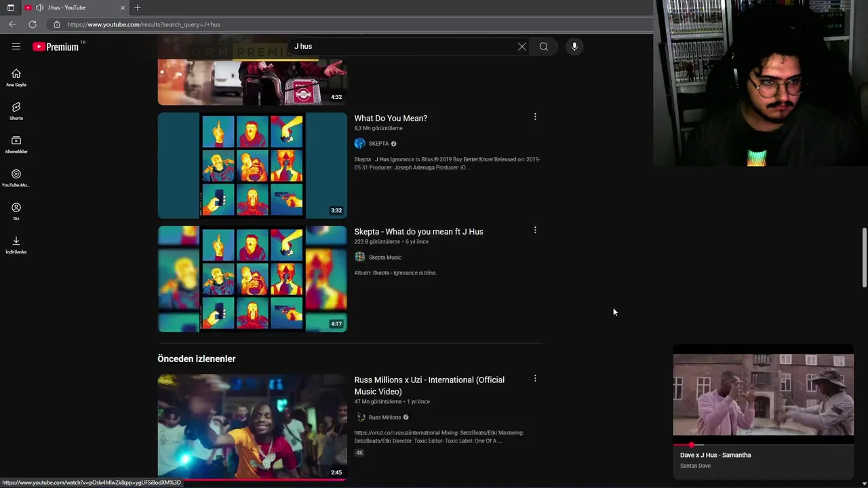868x488 pixels.
Task: Clear the search box with the X
Action: point(521,46)
